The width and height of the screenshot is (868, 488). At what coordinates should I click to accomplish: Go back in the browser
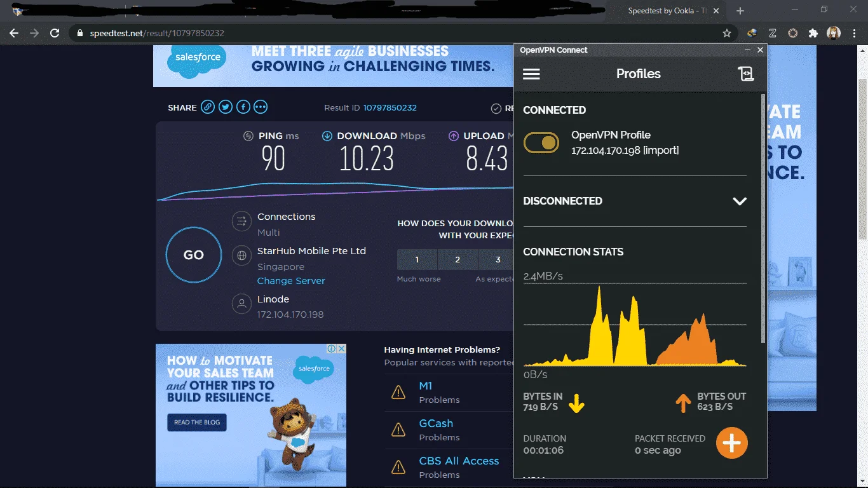(14, 33)
